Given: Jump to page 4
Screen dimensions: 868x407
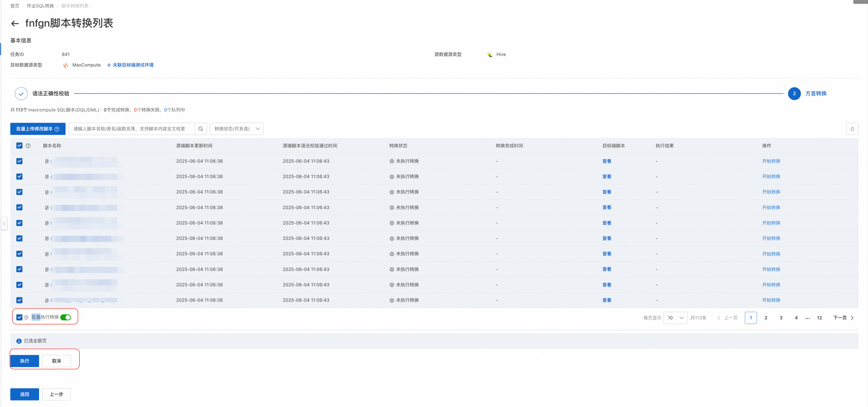Looking at the screenshot, I should [x=796, y=318].
